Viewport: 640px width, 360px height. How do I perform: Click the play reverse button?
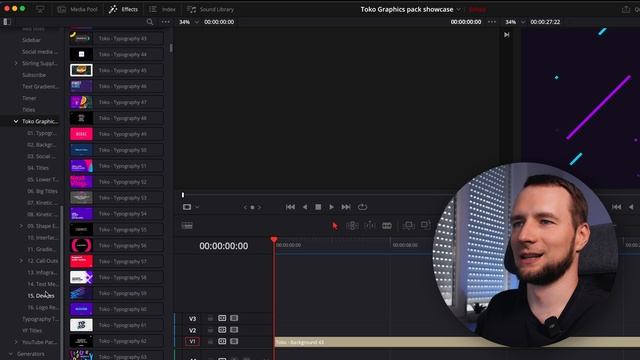(x=305, y=207)
